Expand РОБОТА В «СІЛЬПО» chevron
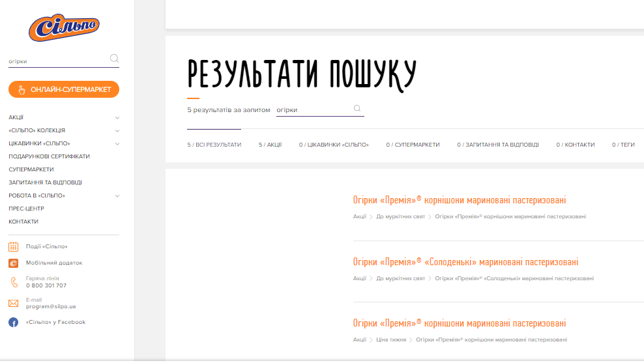This screenshot has width=644, height=363. (117, 196)
